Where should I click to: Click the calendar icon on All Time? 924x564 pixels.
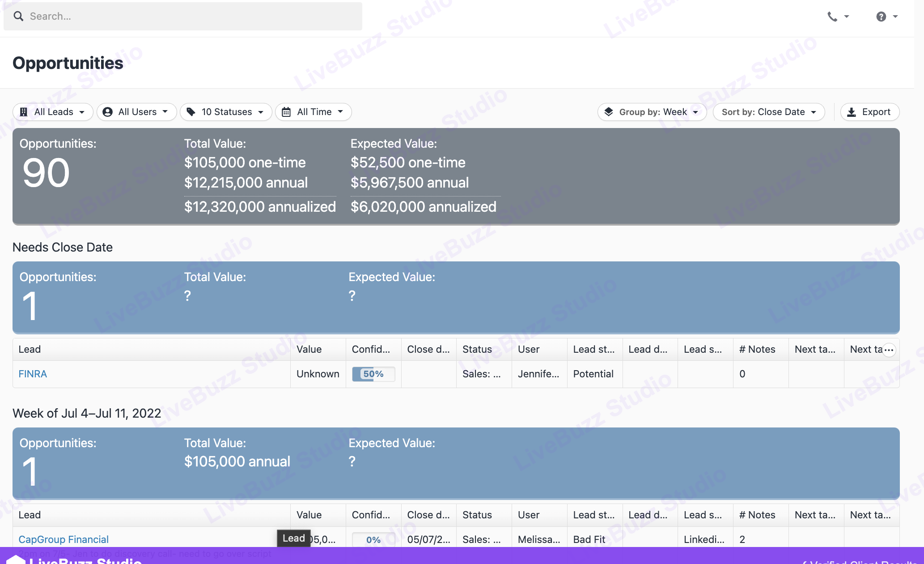coord(286,112)
